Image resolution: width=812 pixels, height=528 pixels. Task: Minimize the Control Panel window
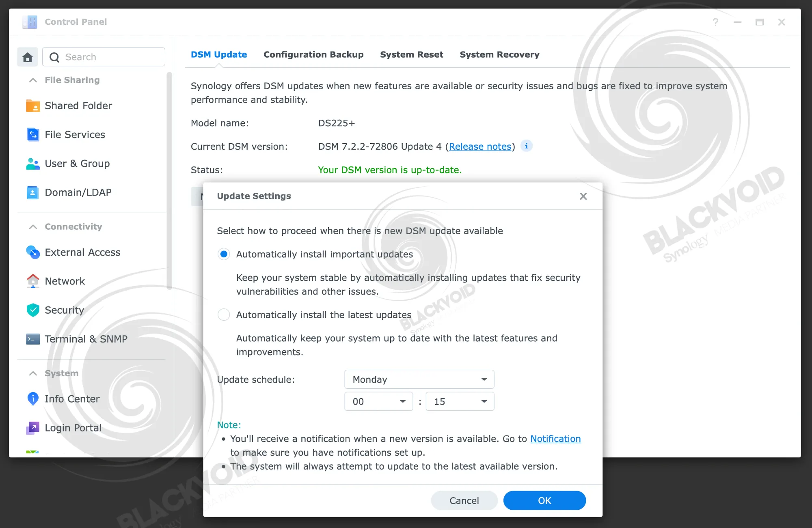(x=737, y=22)
